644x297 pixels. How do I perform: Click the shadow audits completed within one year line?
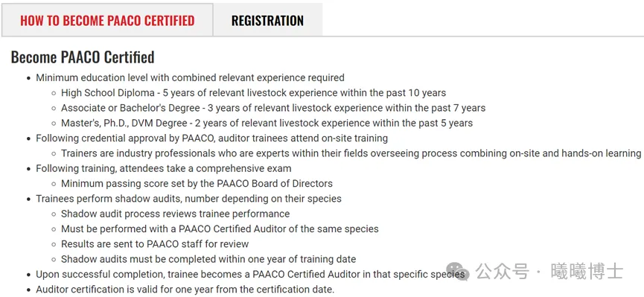tap(208, 259)
